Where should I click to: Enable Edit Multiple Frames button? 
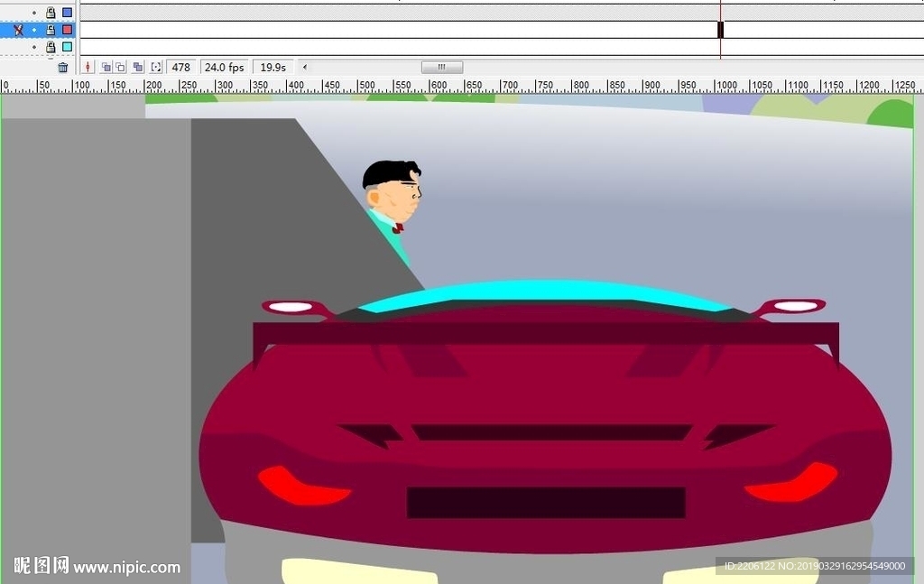[138, 67]
